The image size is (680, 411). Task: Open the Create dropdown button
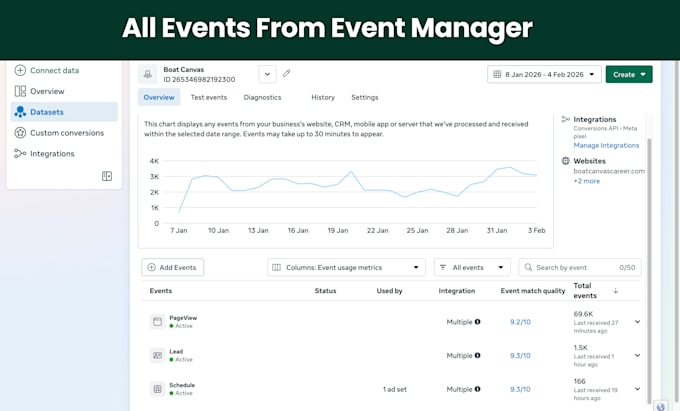click(x=629, y=75)
